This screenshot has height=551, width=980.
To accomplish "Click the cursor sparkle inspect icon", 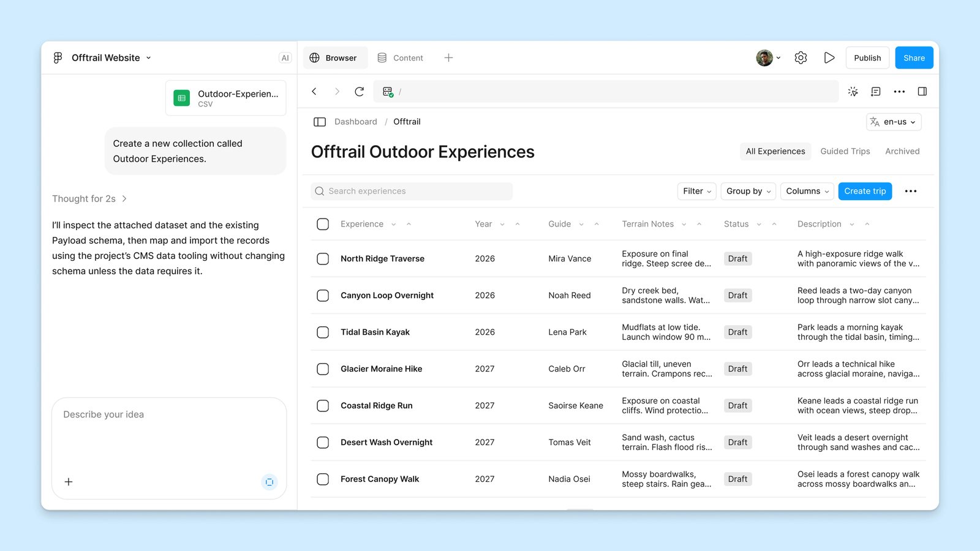I will (853, 91).
